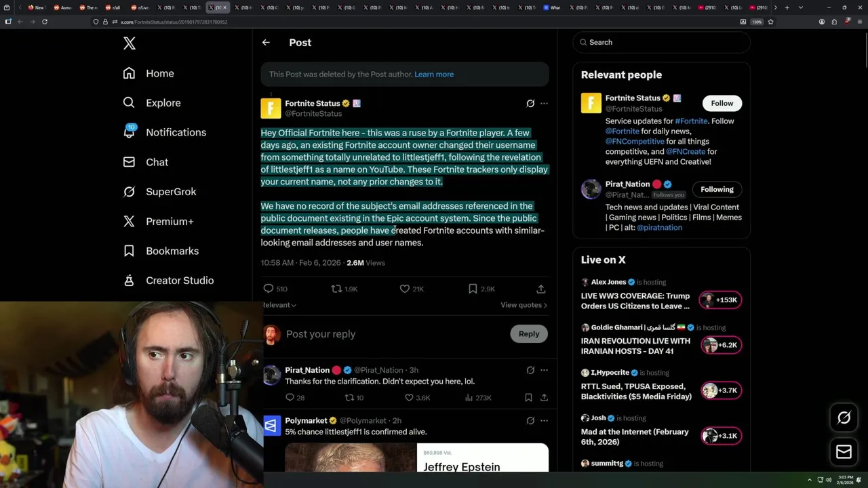Open floating Grok button
Image resolution: width=868 pixels, height=488 pixels.
[844, 418]
